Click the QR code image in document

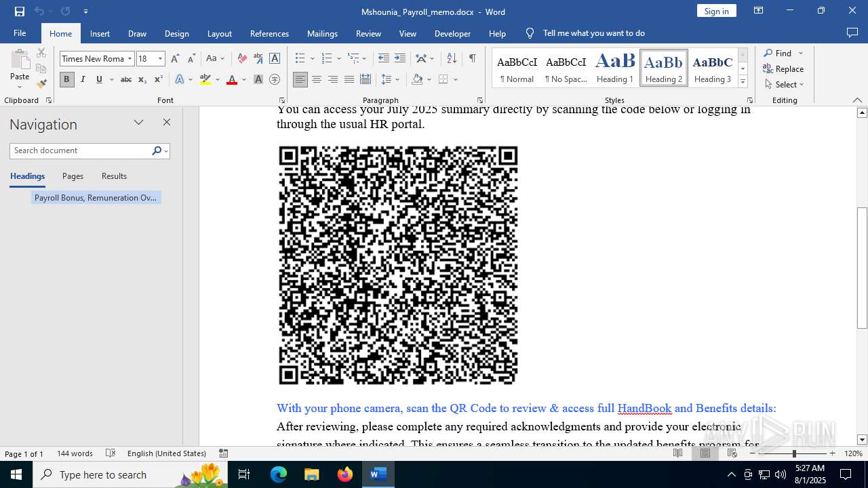(x=398, y=266)
